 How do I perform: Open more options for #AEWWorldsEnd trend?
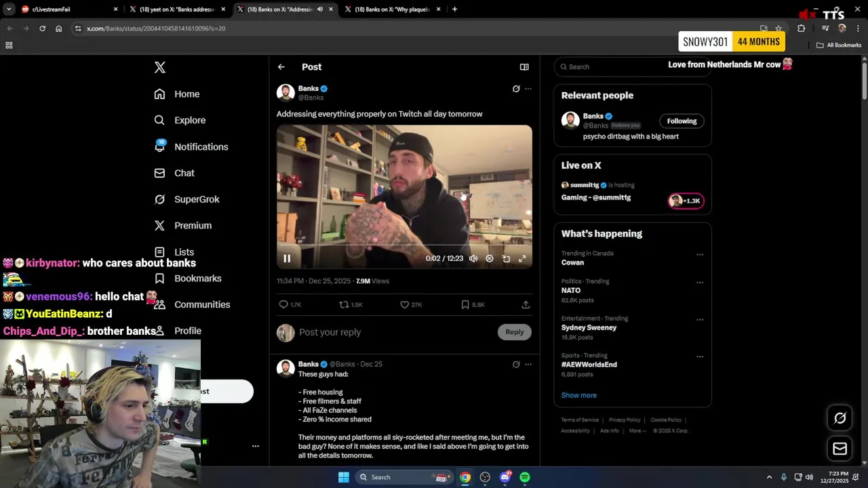click(x=700, y=357)
